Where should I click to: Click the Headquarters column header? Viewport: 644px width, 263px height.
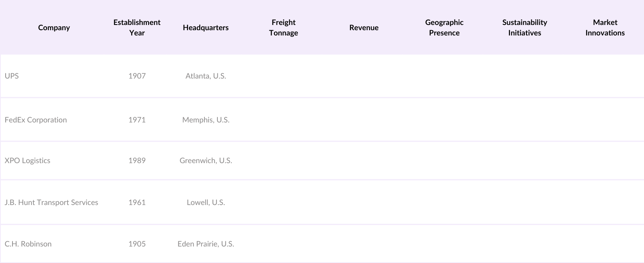tap(206, 27)
